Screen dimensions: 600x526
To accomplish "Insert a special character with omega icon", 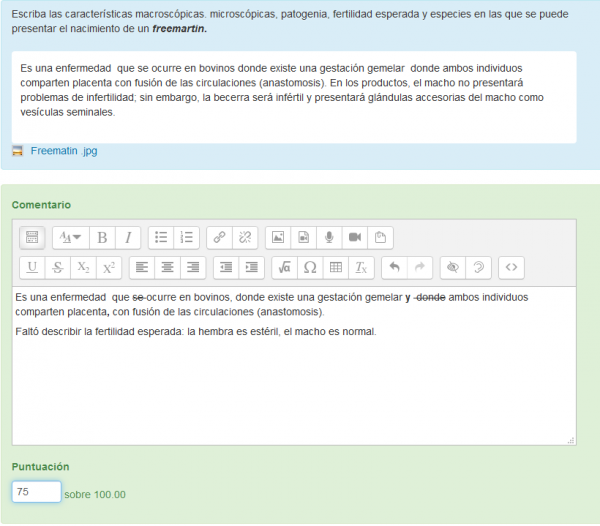I will point(310,267).
